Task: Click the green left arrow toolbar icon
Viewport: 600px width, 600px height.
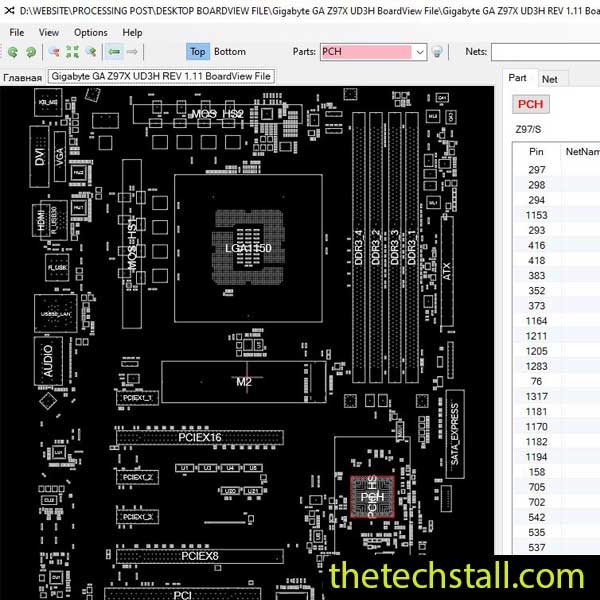Action: 114,51
